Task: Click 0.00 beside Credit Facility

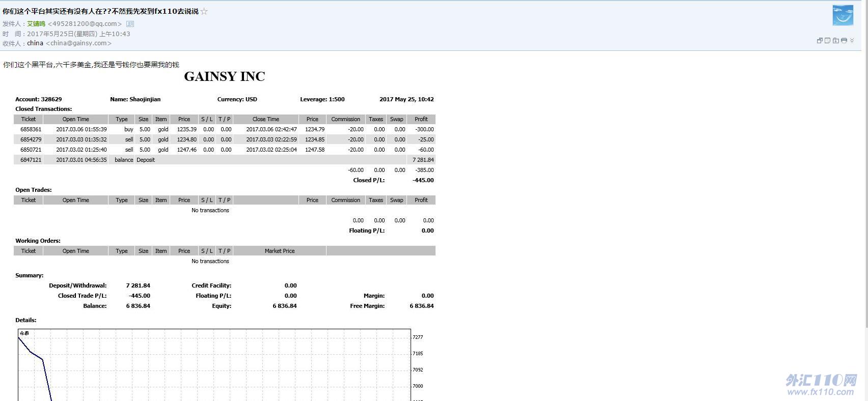Action: (291, 285)
